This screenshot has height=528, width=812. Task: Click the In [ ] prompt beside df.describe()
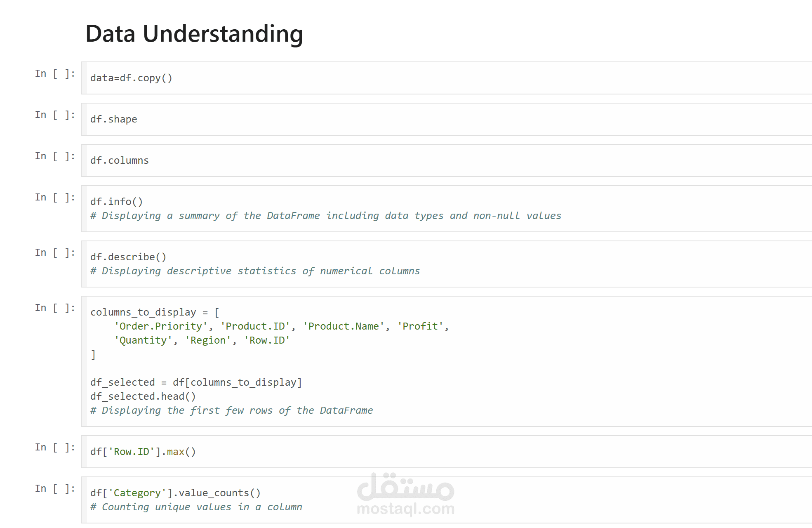(x=55, y=252)
